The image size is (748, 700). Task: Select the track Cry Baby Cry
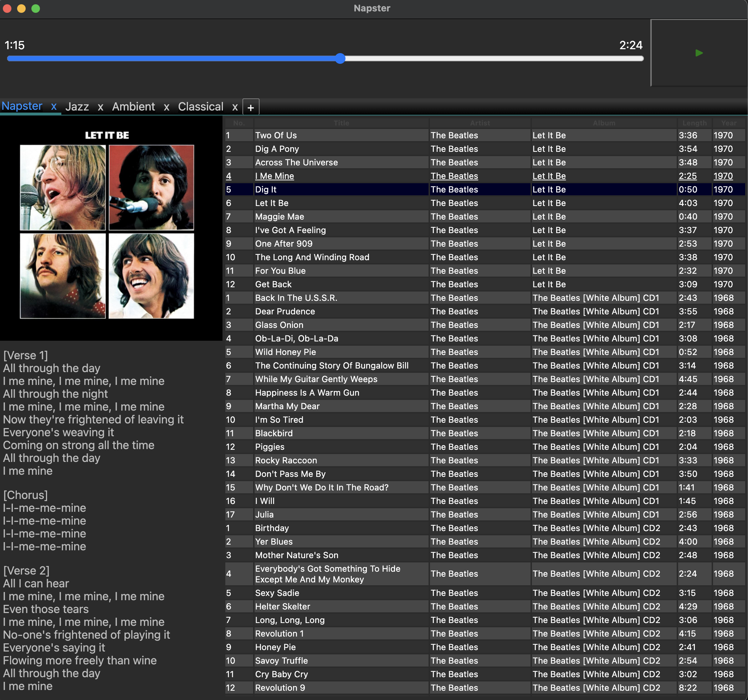coord(485,674)
